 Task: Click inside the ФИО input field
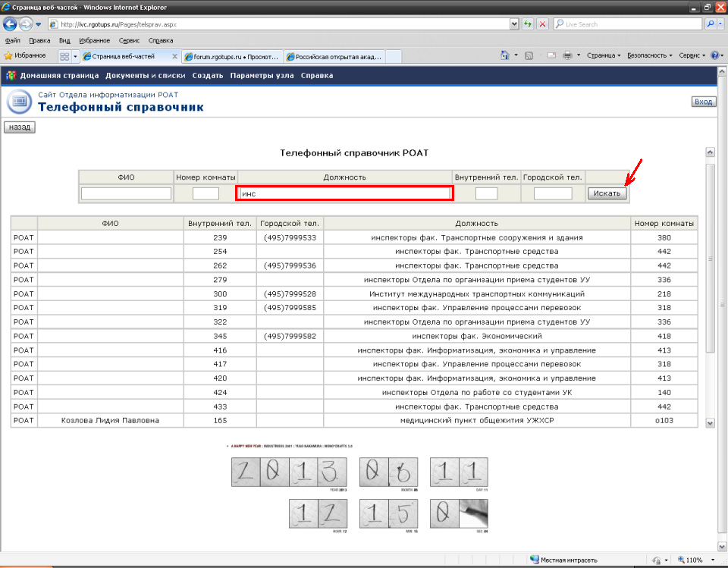click(126, 193)
